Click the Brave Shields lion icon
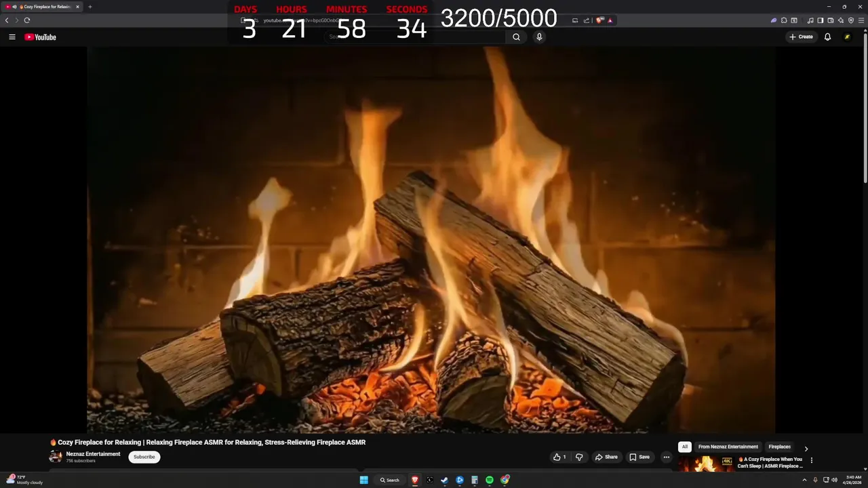Viewport: 868px width, 488px height. (599, 20)
